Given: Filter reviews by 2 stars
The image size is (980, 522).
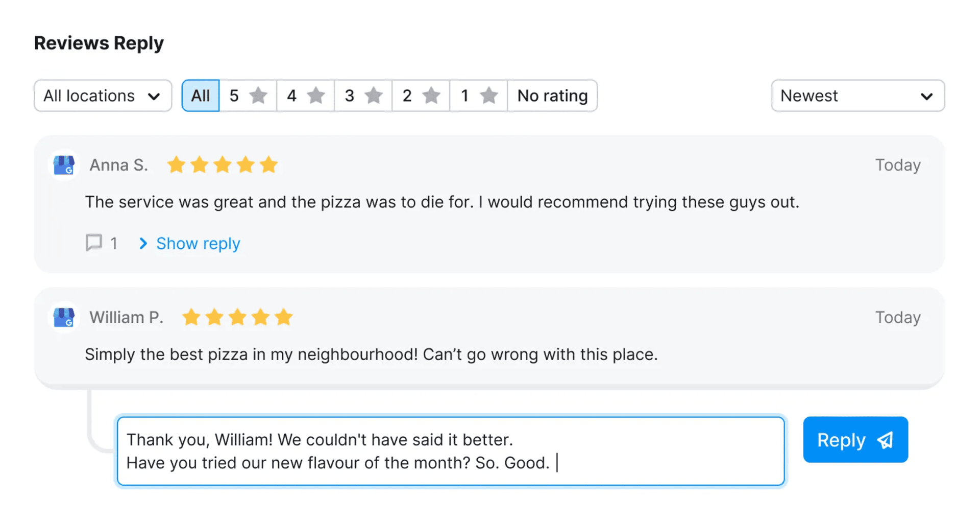Looking at the screenshot, I should coord(421,96).
